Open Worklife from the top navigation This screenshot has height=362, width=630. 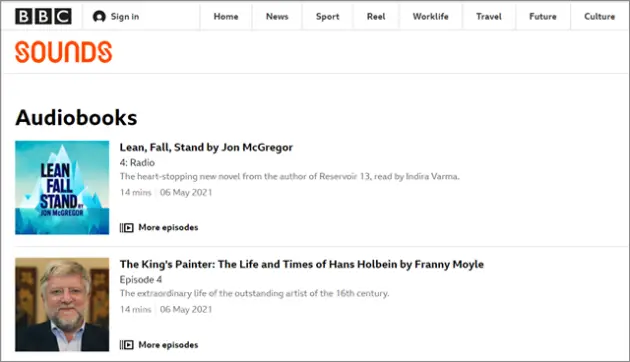(431, 16)
